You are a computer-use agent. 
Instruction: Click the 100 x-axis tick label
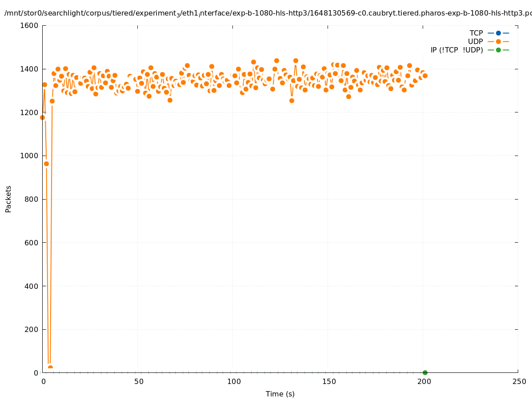click(x=233, y=381)
